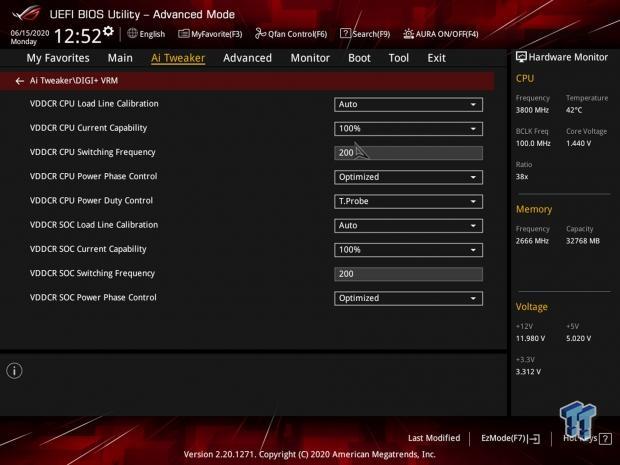Click the BCLK Freq value 100.0 MHz
620x465 pixels.
coord(533,144)
